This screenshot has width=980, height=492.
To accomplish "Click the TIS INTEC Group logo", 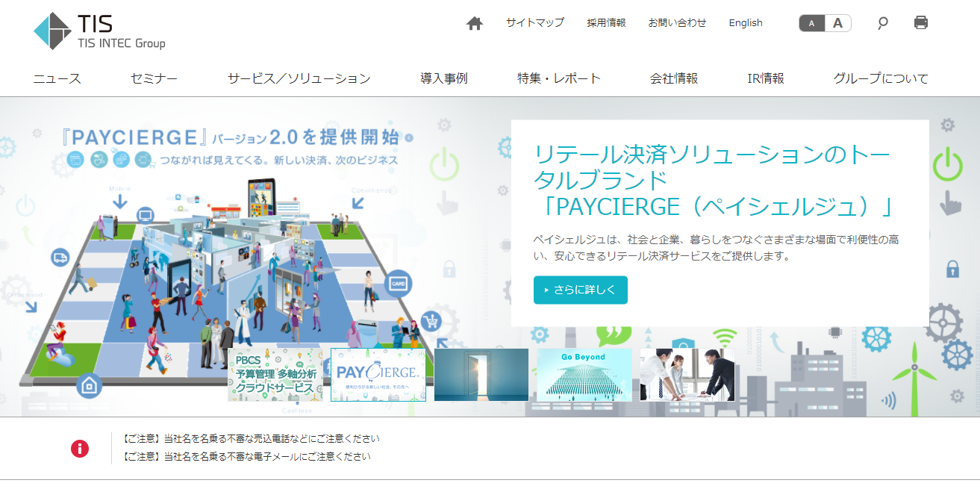I will coord(99,31).
